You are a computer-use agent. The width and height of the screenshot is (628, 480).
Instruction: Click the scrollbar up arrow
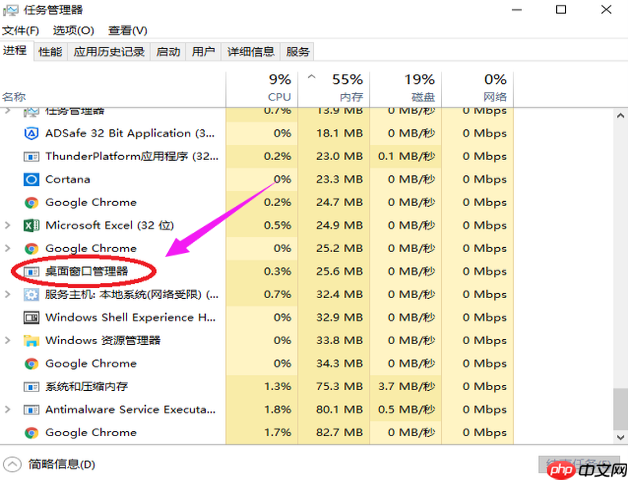click(620, 116)
